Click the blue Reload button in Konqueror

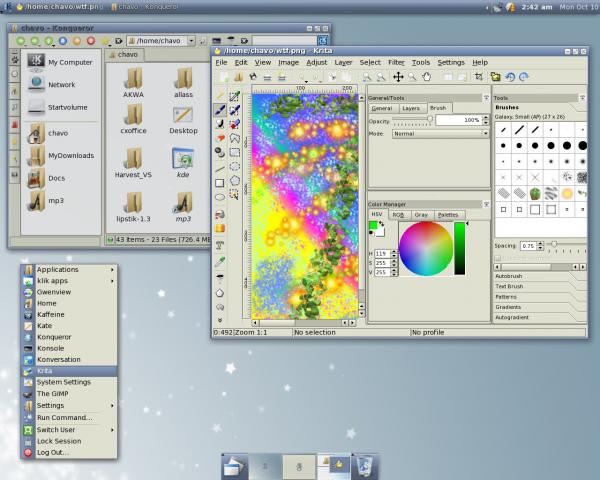(63, 41)
